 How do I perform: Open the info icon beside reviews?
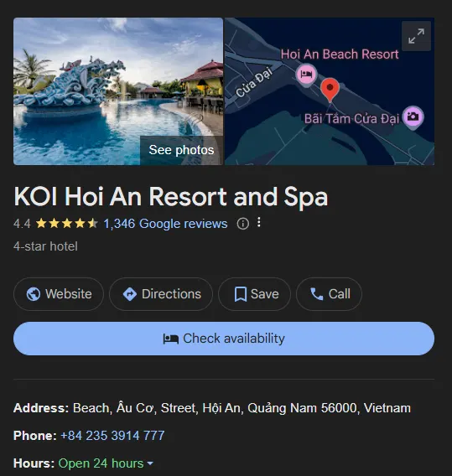[242, 224]
